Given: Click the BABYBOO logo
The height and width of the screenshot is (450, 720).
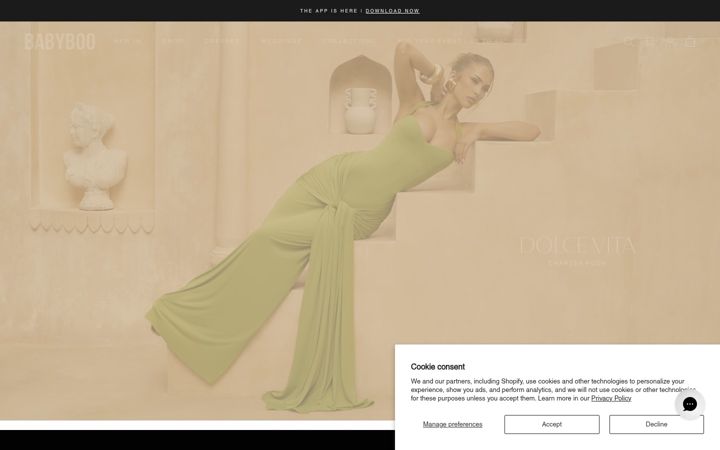Looking at the screenshot, I should (x=60, y=42).
